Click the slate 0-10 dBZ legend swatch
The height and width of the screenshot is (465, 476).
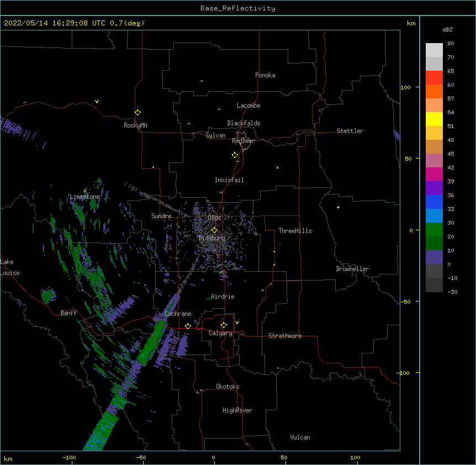(x=434, y=257)
